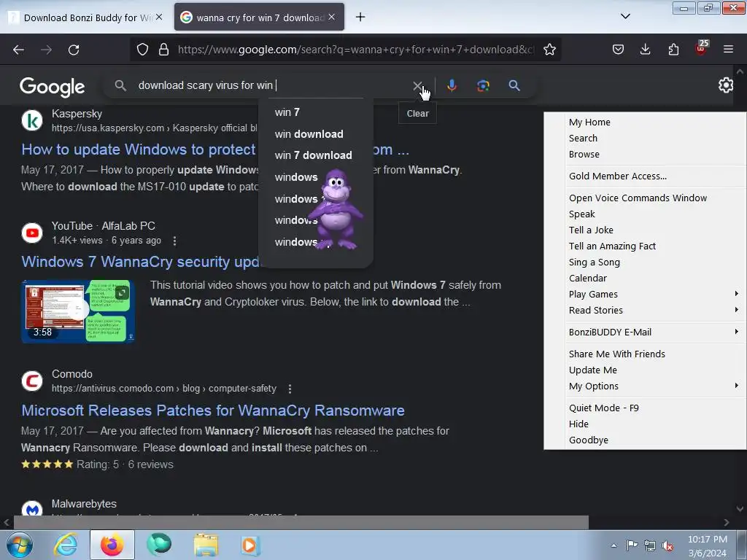
Task: Open Save to Pocket icon
Action: pos(618,50)
